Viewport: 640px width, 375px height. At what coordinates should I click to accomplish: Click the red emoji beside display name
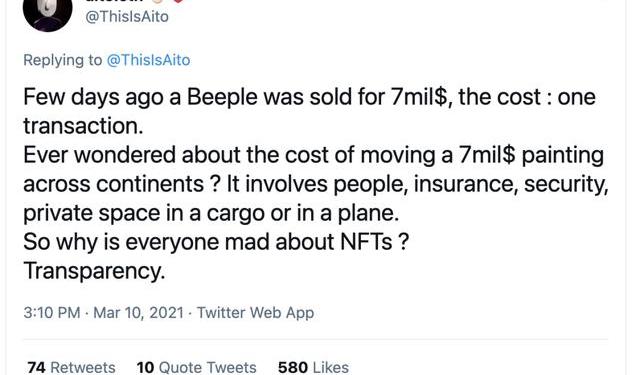pyautogui.click(x=178, y=1)
